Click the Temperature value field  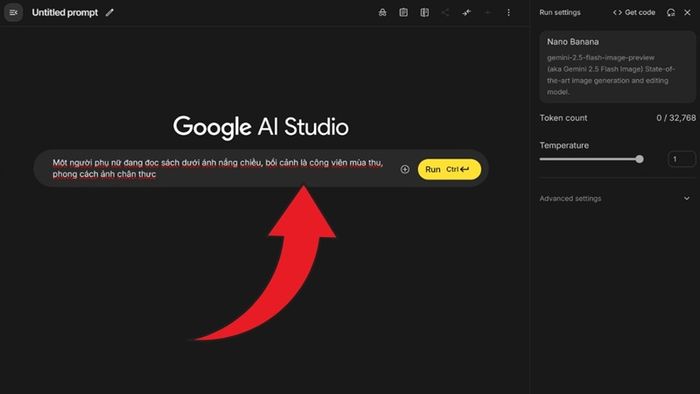tap(682, 159)
